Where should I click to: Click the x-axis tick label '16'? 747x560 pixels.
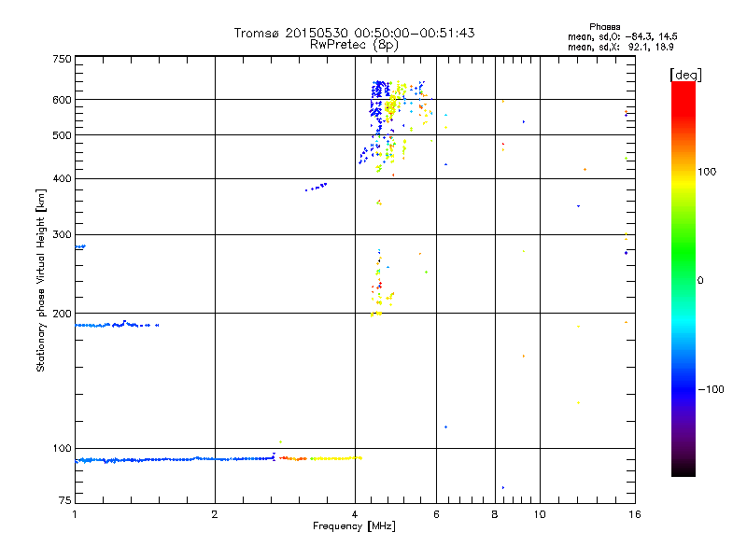635,514
